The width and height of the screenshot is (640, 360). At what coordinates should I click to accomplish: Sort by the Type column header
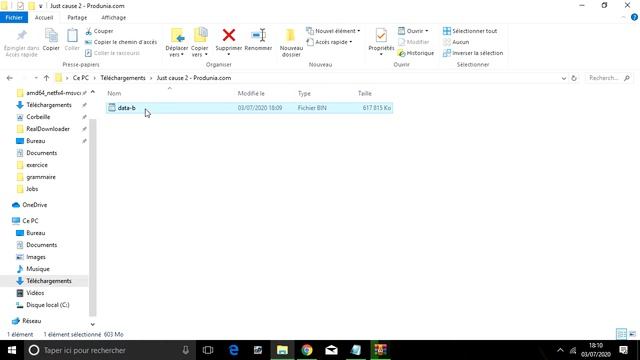pos(304,93)
